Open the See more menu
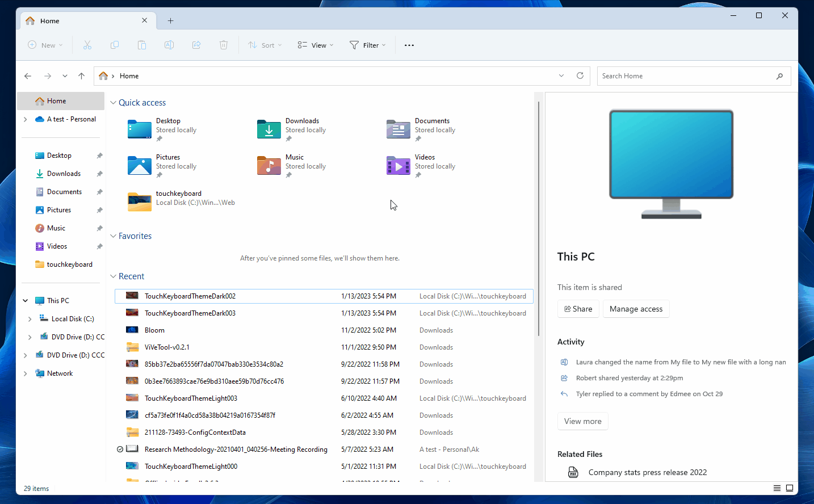 coord(409,45)
